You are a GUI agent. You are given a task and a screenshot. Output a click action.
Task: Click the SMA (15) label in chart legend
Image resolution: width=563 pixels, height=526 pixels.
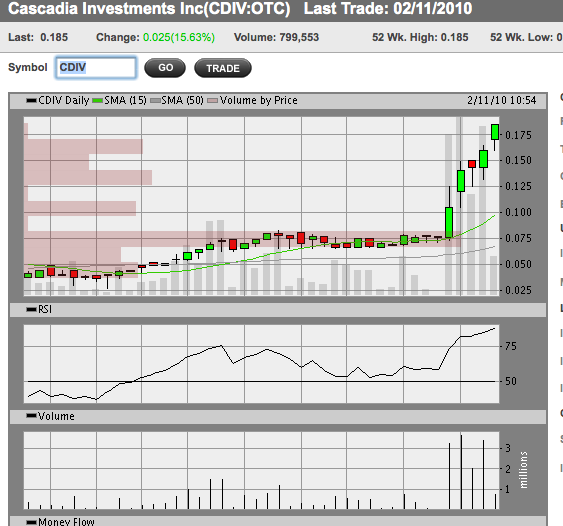coord(125,100)
